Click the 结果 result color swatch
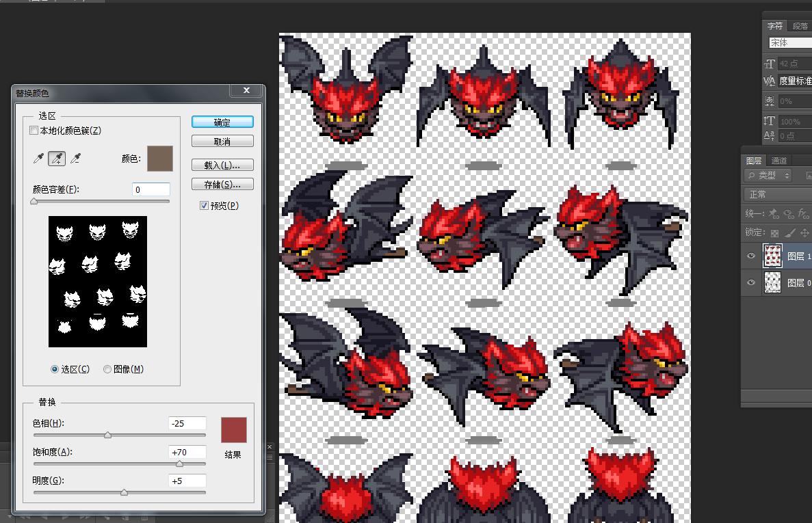The height and width of the screenshot is (523, 812). pyautogui.click(x=234, y=430)
